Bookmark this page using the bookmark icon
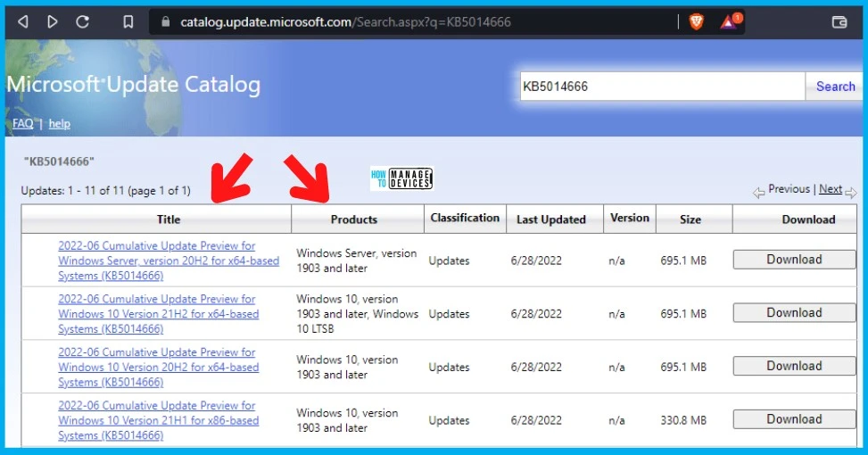Viewport: 868px width, 455px height. [128, 21]
